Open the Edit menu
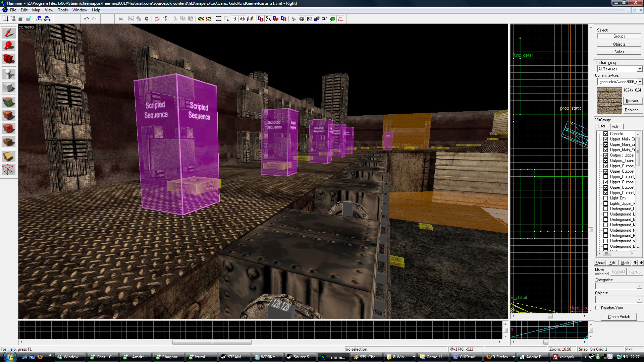The image size is (644, 362). click(24, 10)
